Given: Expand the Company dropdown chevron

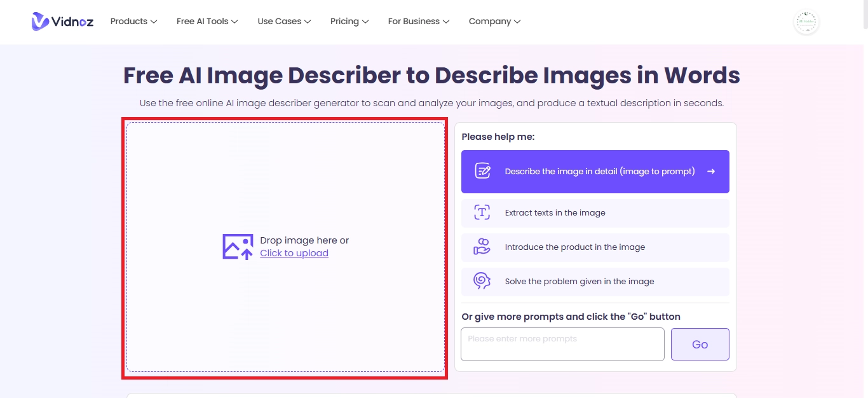Looking at the screenshot, I should [x=517, y=22].
